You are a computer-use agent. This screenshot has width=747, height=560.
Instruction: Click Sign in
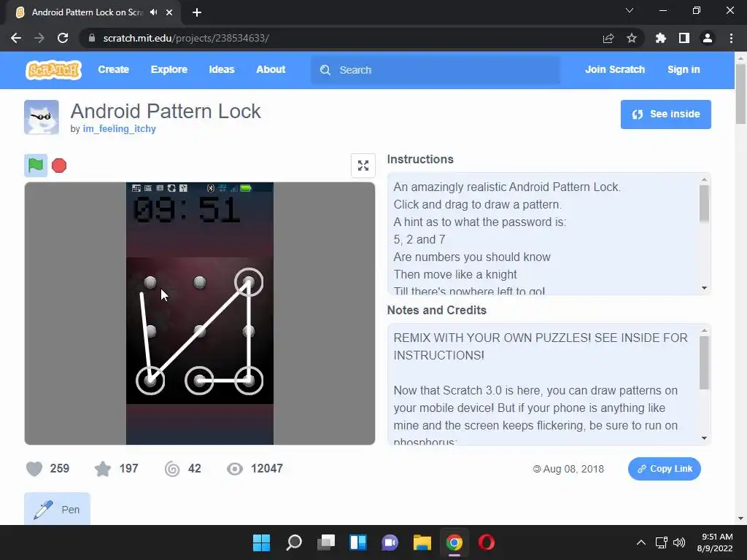click(x=684, y=69)
